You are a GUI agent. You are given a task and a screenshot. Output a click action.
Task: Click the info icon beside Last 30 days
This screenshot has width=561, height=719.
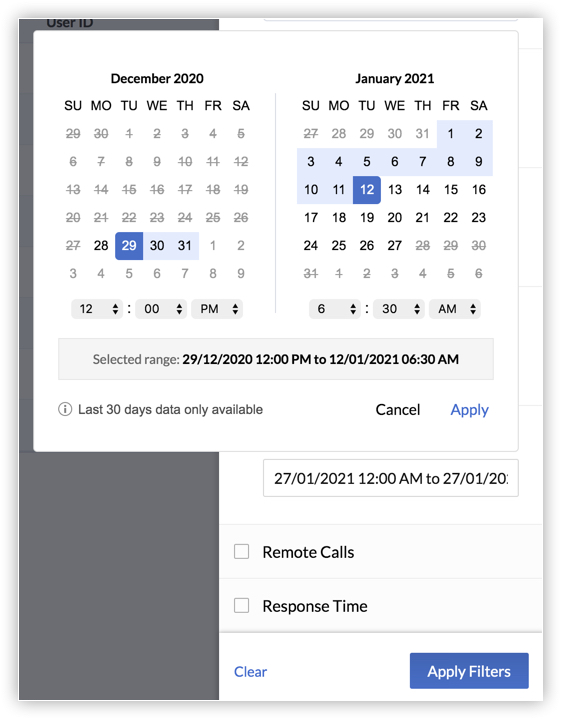tap(65, 409)
